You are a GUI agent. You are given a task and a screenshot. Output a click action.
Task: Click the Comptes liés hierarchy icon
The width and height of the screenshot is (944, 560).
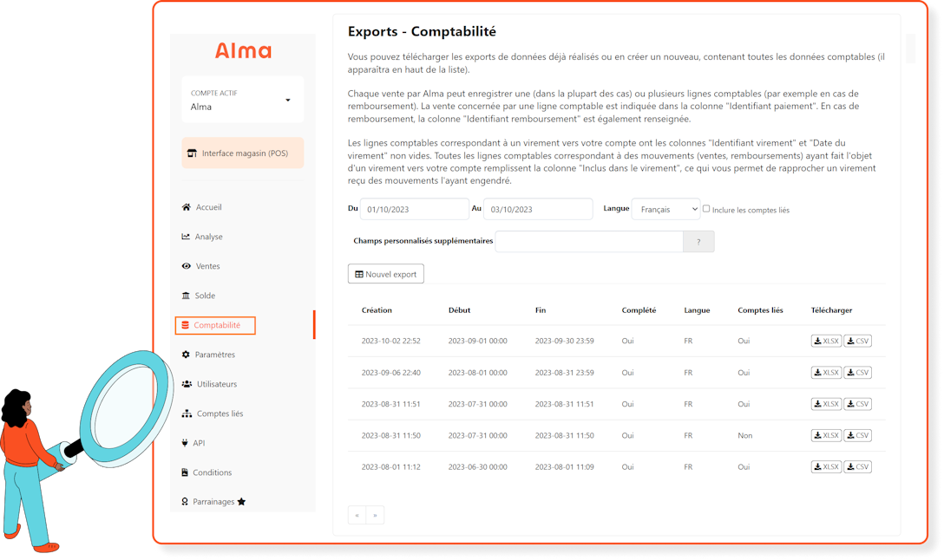pyautogui.click(x=187, y=413)
